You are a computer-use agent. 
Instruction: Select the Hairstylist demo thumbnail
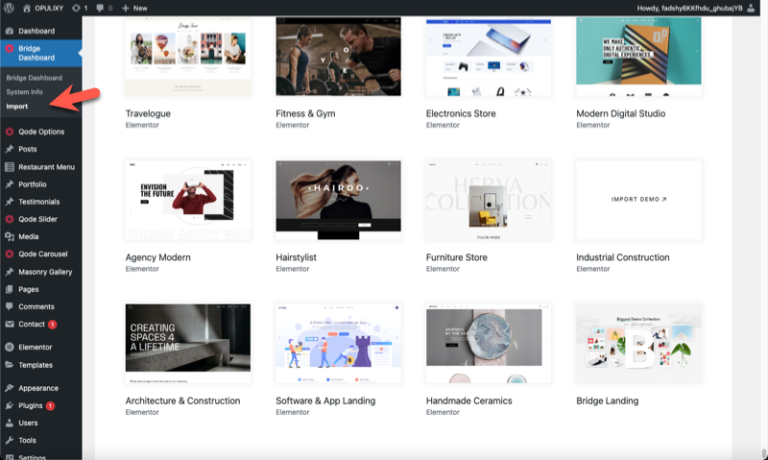click(338, 199)
